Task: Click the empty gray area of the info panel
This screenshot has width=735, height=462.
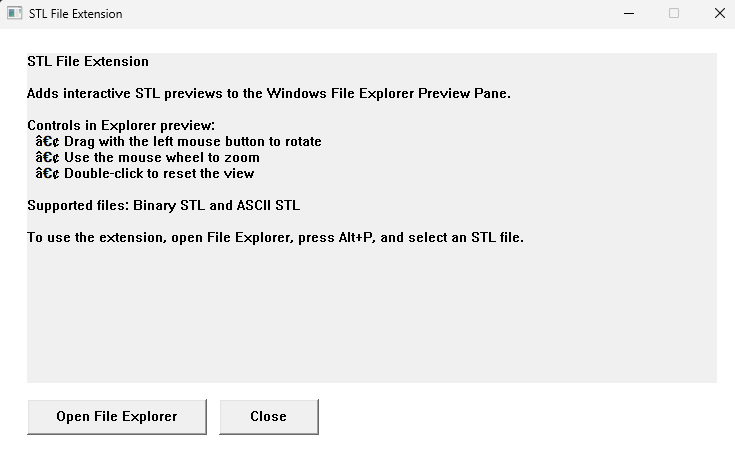Action: tap(371, 314)
